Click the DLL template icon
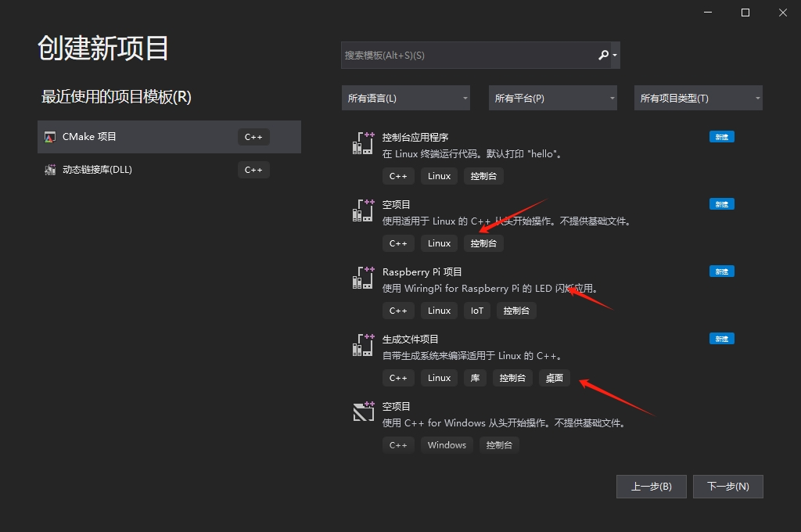 coord(50,170)
